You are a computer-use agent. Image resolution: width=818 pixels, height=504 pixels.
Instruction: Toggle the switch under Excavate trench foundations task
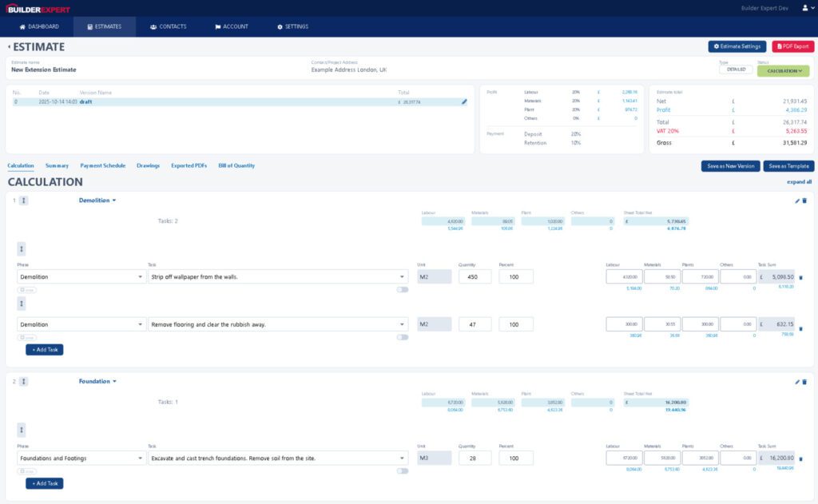pos(402,471)
